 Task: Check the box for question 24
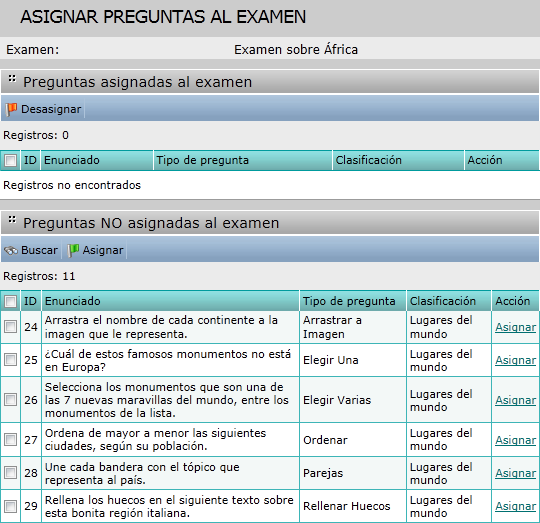tap(10, 327)
